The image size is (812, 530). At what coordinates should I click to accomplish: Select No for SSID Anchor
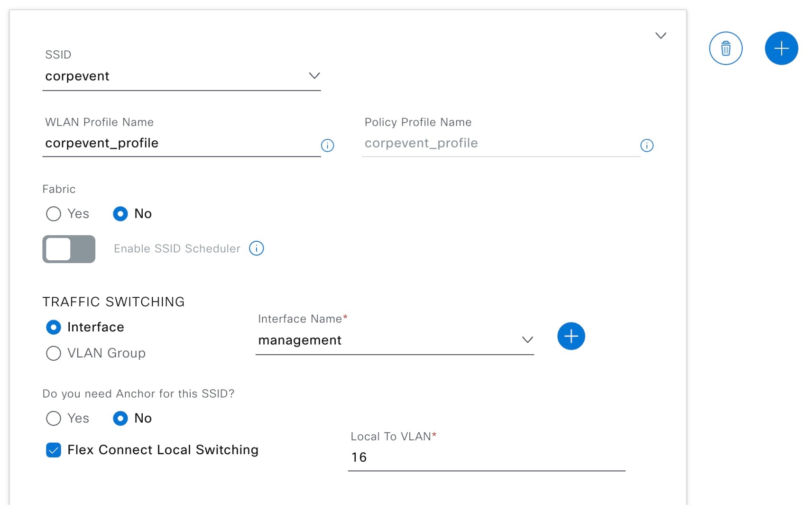120,418
